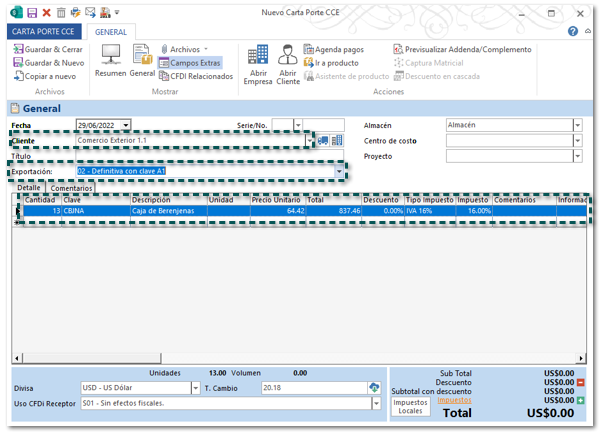Viewport: 603px width, 435px height.
Task: Click the red minus discount icon
Action: (x=582, y=382)
